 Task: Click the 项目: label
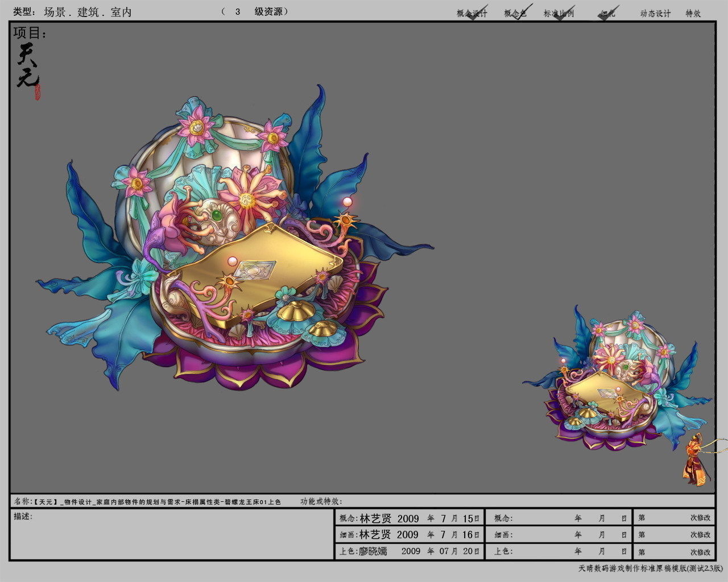tap(30, 33)
